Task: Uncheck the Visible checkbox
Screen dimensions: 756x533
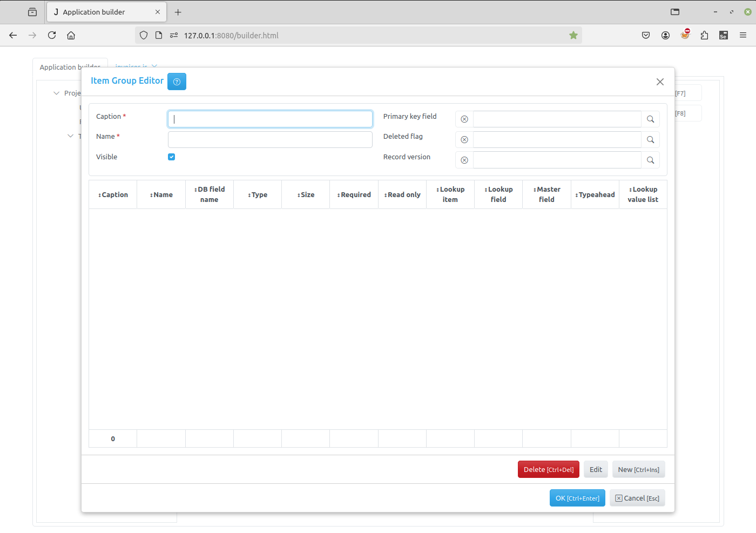Action: 172,157
